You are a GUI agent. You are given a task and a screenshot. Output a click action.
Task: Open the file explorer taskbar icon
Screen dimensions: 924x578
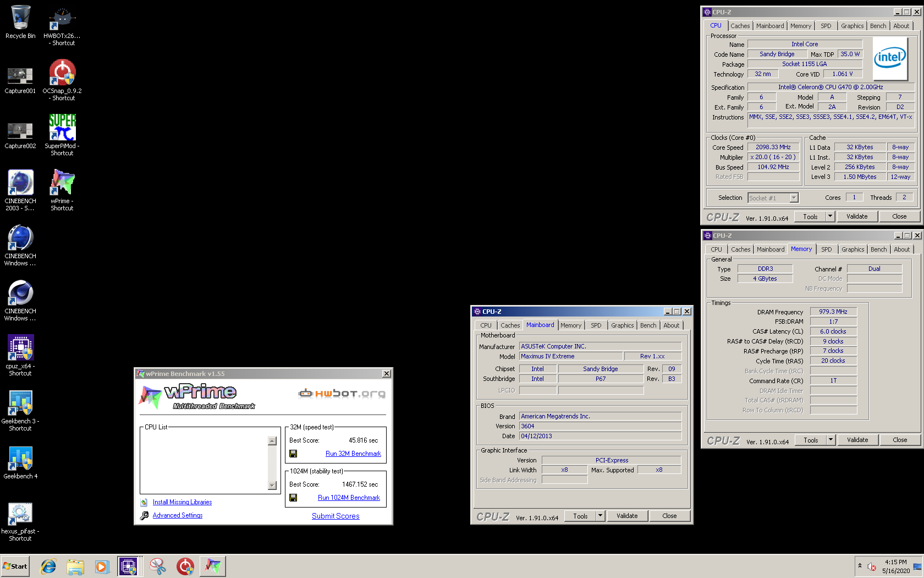point(75,566)
